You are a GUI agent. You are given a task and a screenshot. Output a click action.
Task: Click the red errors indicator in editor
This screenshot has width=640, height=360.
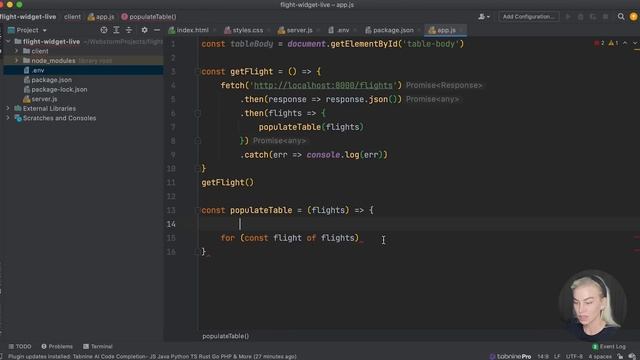[599, 43]
